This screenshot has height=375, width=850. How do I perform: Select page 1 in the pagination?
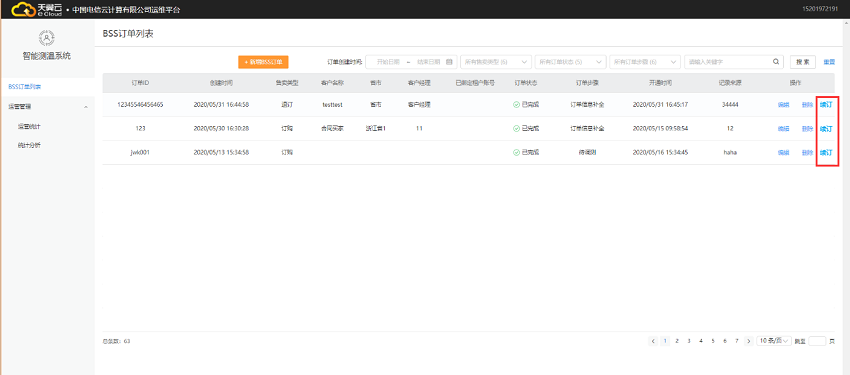(665, 341)
